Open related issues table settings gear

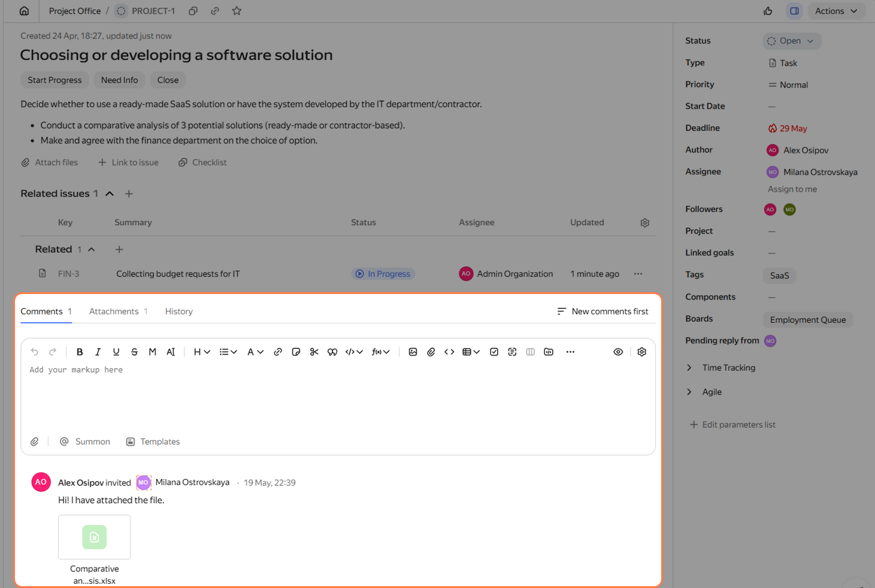(x=644, y=223)
